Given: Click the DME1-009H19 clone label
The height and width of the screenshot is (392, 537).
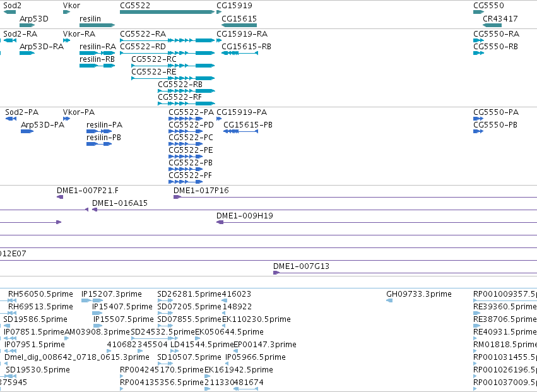Looking at the screenshot, I should click(245, 216).
